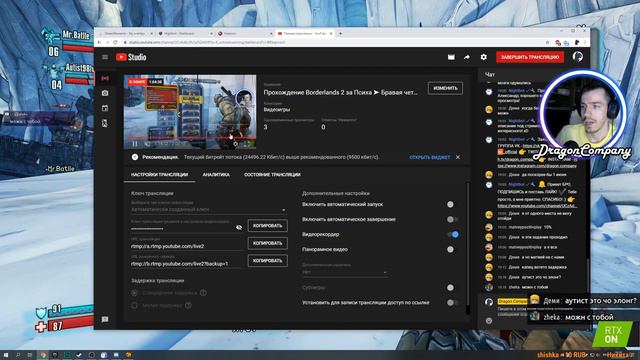This screenshot has width=640, height=360.
Task: Click the Видеоигры category text
Action: 277,109
